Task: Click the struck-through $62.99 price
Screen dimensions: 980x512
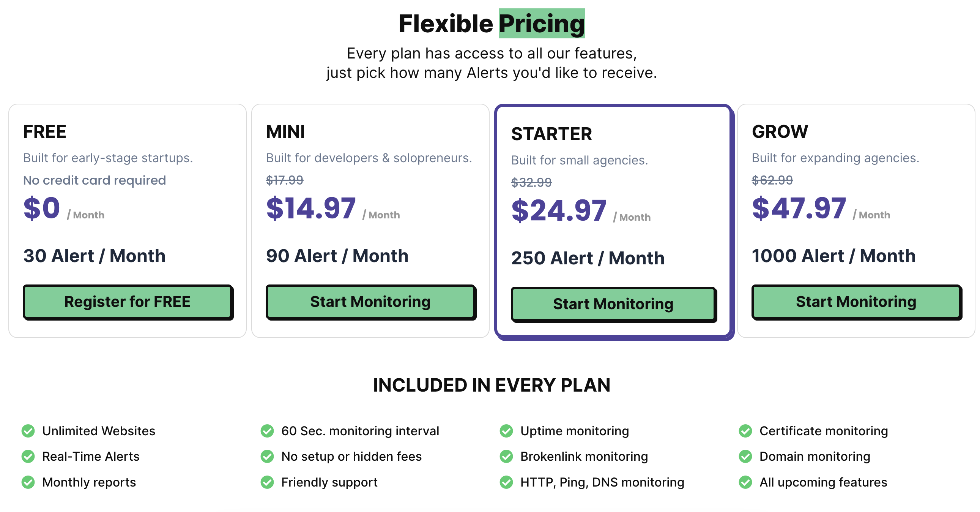Action: [772, 180]
